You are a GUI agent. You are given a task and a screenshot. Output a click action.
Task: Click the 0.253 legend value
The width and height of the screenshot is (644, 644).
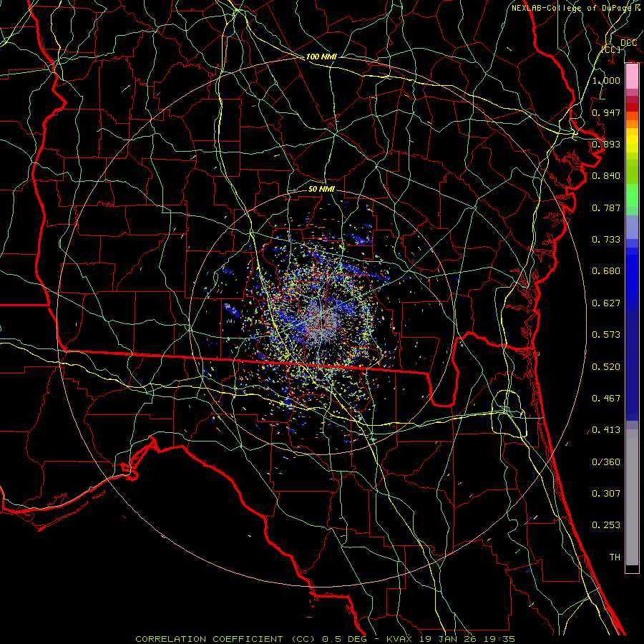tap(606, 525)
